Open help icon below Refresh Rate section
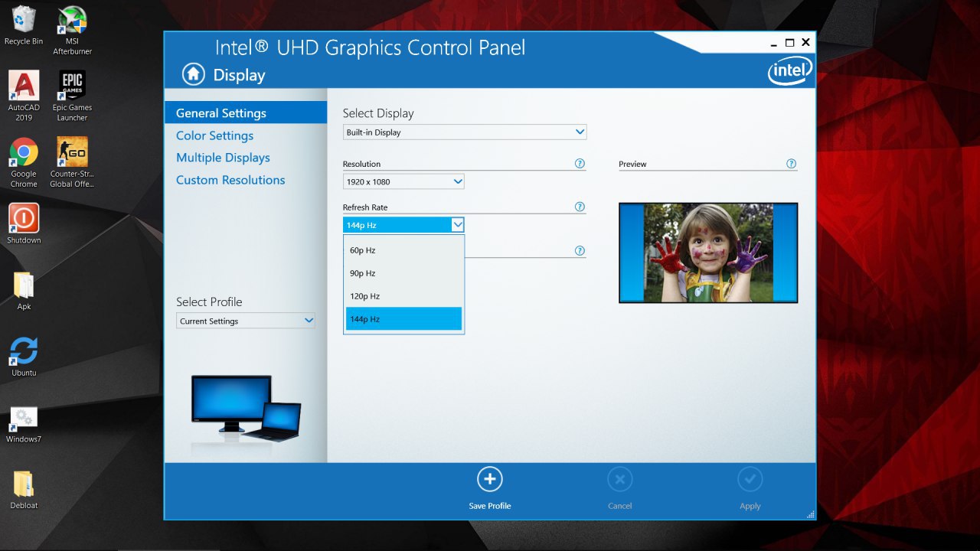 pos(580,250)
